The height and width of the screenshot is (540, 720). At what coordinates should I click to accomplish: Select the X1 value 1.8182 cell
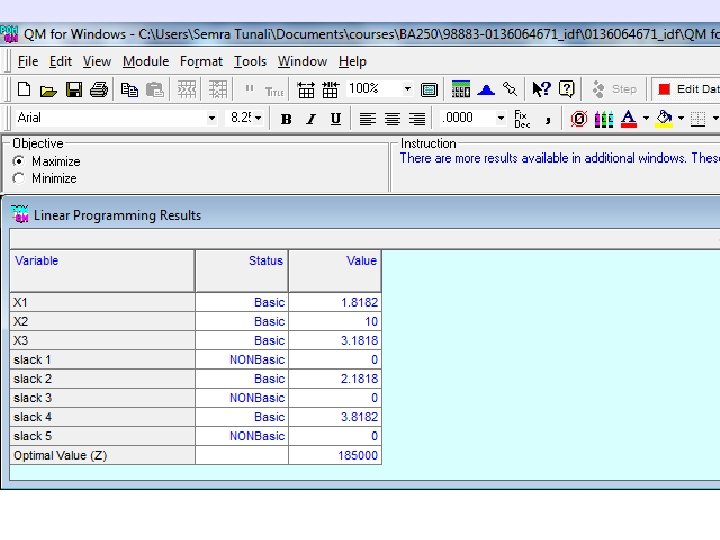coord(335,303)
